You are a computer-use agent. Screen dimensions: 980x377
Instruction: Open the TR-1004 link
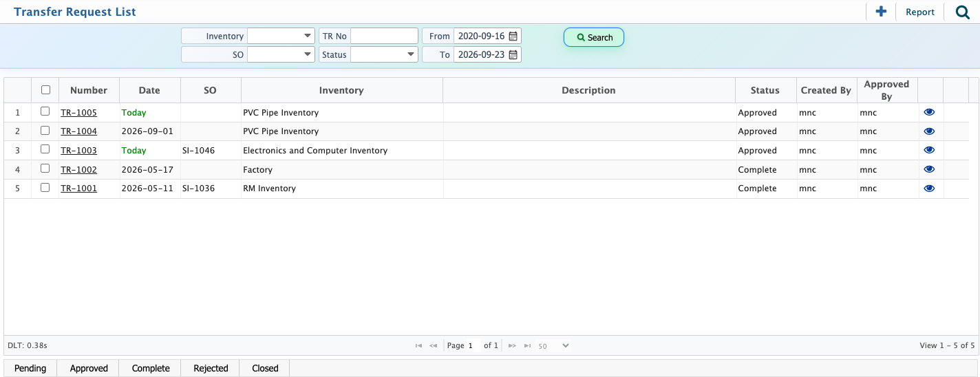78,131
